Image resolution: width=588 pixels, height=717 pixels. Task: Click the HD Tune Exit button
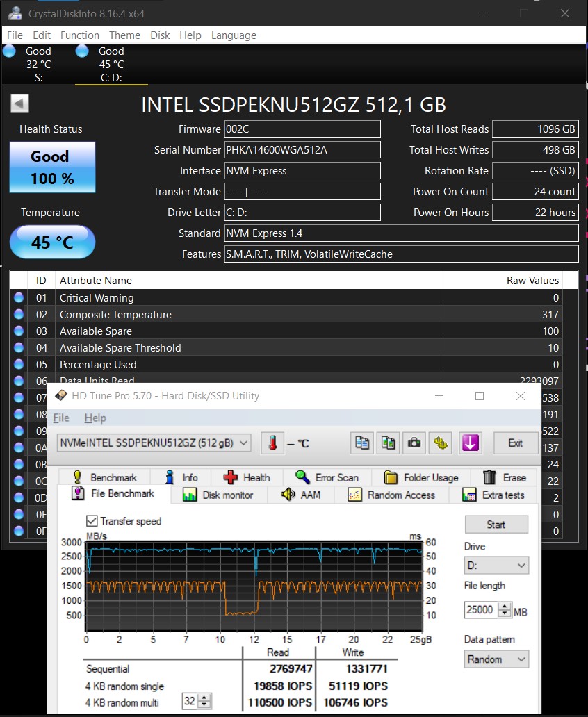pos(516,443)
